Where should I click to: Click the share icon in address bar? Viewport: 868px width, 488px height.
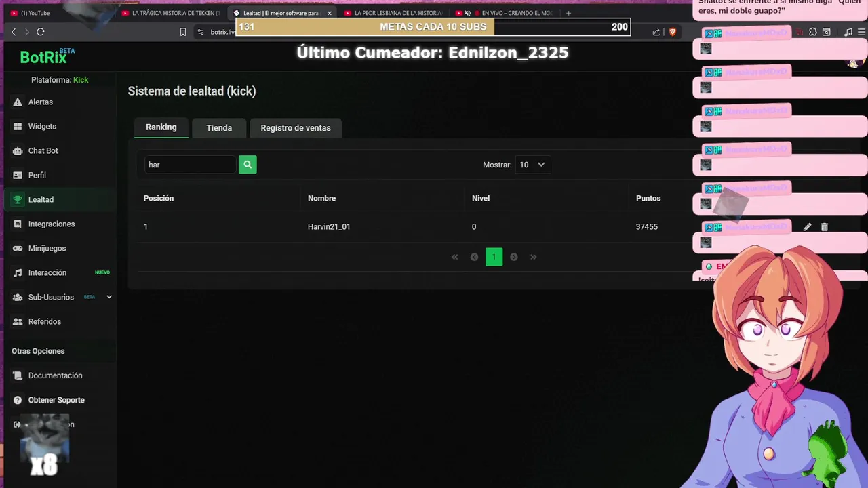click(656, 32)
